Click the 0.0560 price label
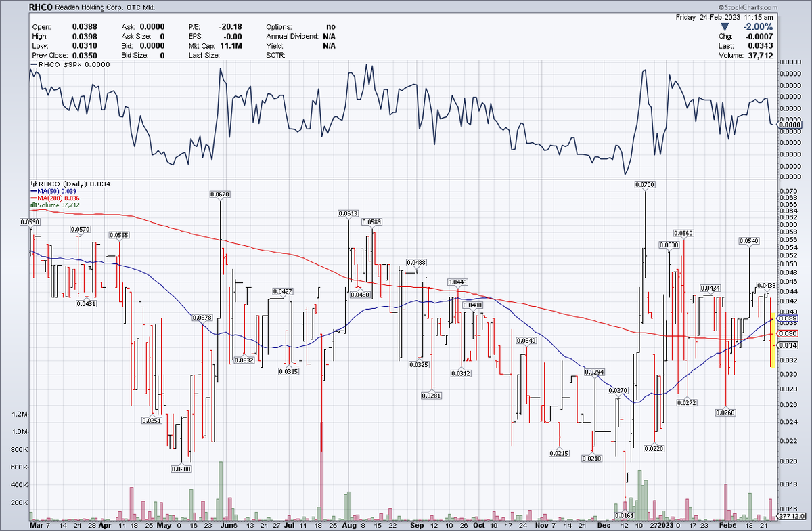The image size is (812, 531). click(683, 233)
